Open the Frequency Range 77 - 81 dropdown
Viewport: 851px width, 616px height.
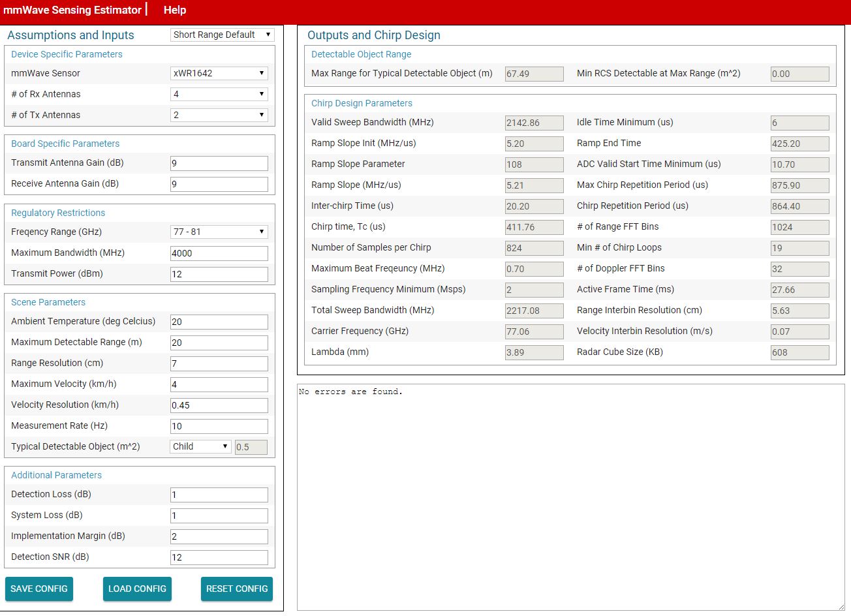219,232
